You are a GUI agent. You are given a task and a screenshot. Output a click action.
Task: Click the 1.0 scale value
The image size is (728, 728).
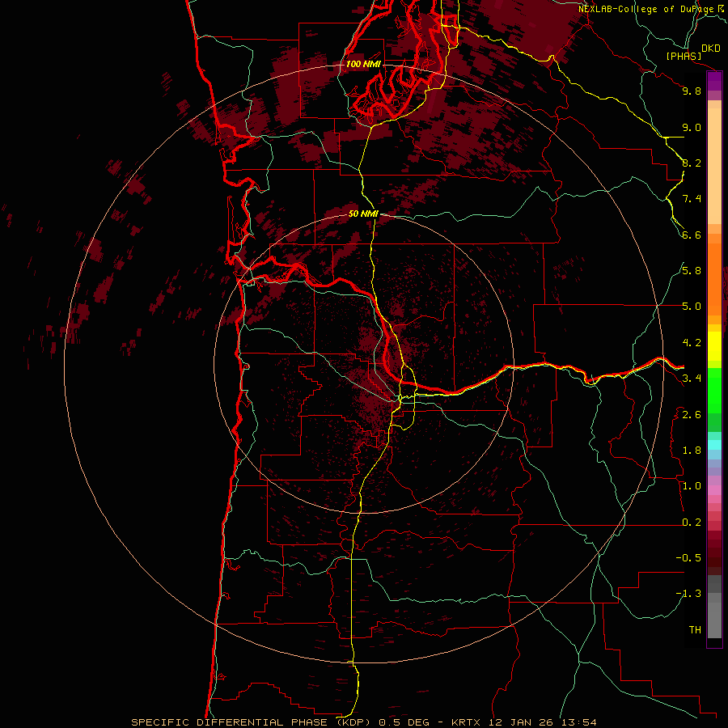click(x=692, y=486)
